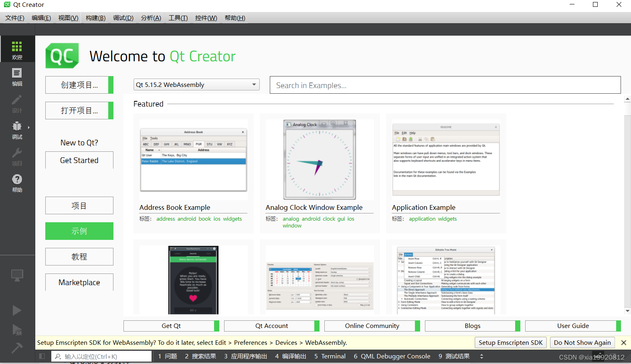Click the examples scrollbar down arrow
This screenshot has height=364, width=631.
tap(627, 311)
